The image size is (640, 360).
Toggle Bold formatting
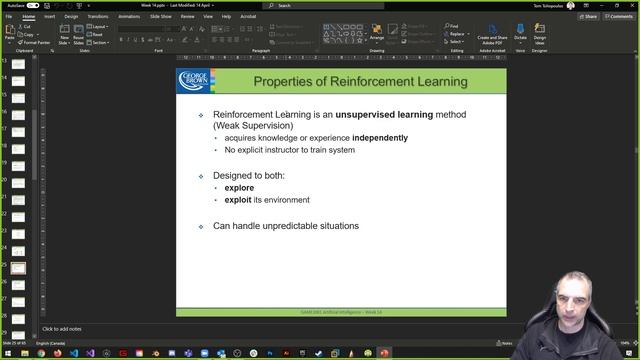121,40
